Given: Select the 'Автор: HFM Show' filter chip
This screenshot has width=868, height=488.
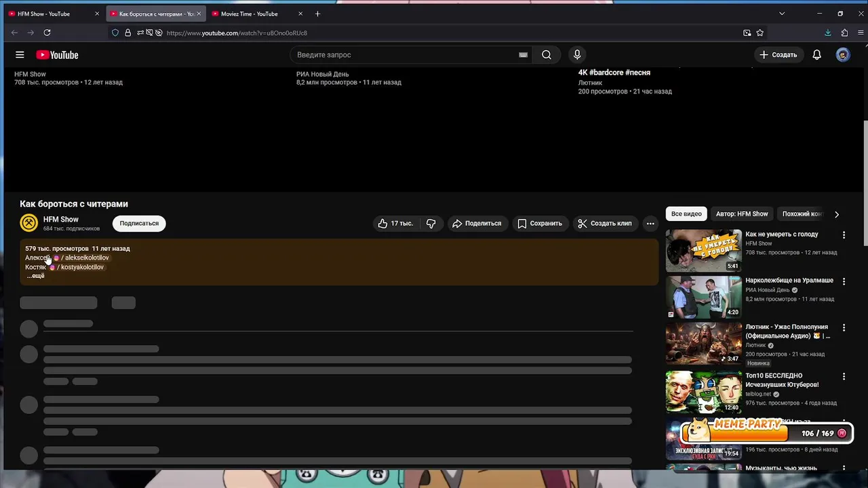Looking at the screenshot, I should 742,214.
